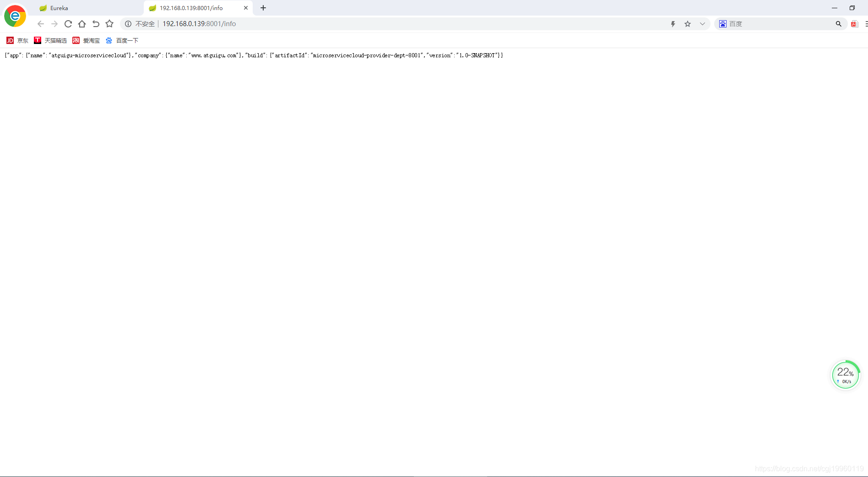Click the search magnifier icon
Screen dimensions: 868x477
(x=839, y=24)
